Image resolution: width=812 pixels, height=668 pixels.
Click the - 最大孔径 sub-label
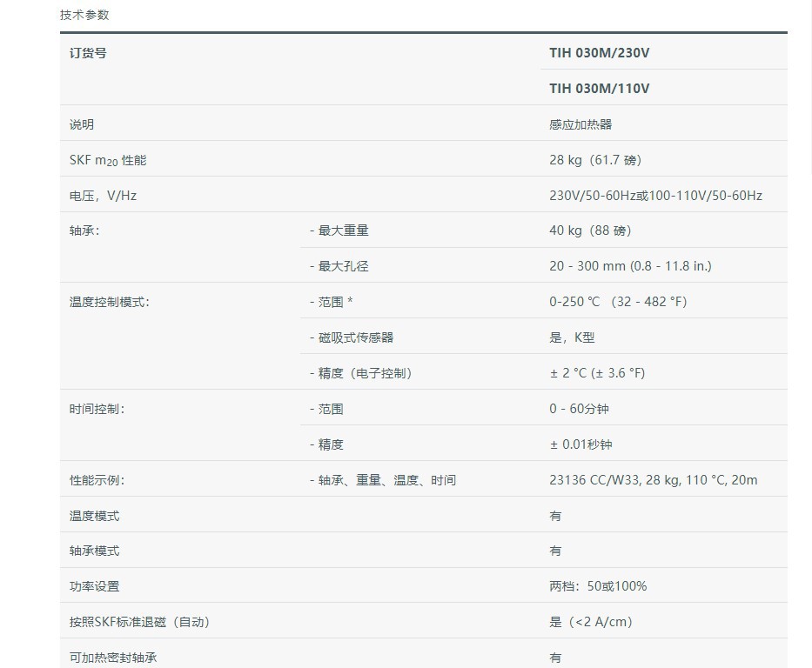339,266
